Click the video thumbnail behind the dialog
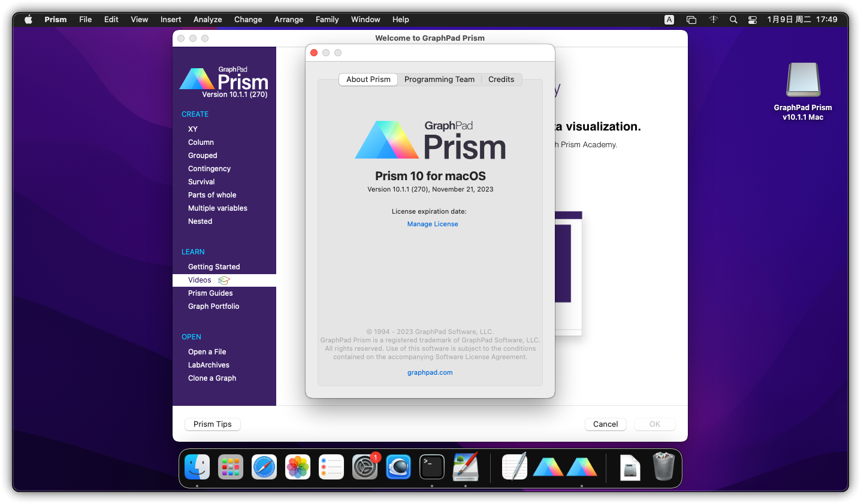The height and width of the screenshot is (504, 861). click(x=569, y=274)
